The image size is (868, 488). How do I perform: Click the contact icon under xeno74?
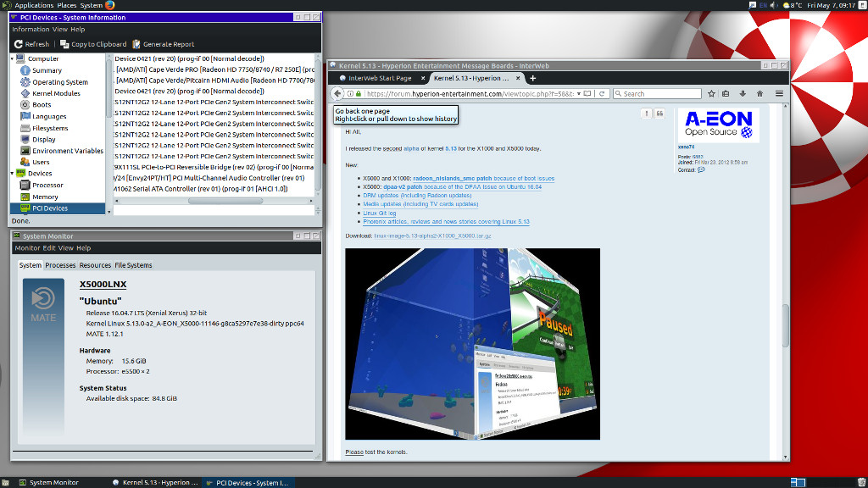[701, 169]
